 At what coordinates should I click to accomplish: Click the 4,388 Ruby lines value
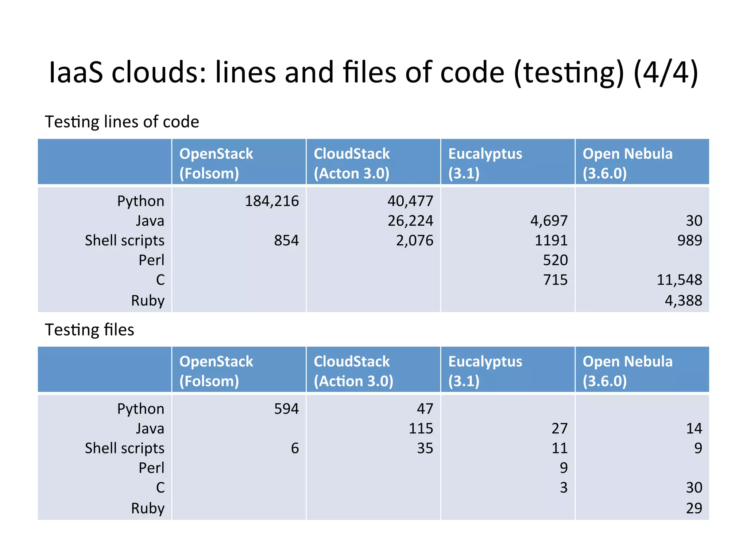click(683, 301)
